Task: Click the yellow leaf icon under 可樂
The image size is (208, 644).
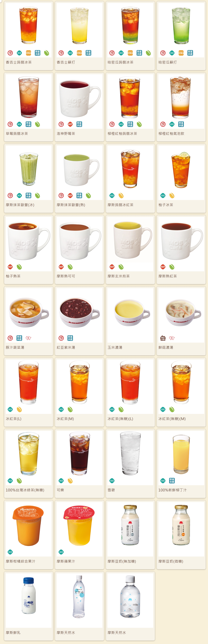Action: pos(70,480)
